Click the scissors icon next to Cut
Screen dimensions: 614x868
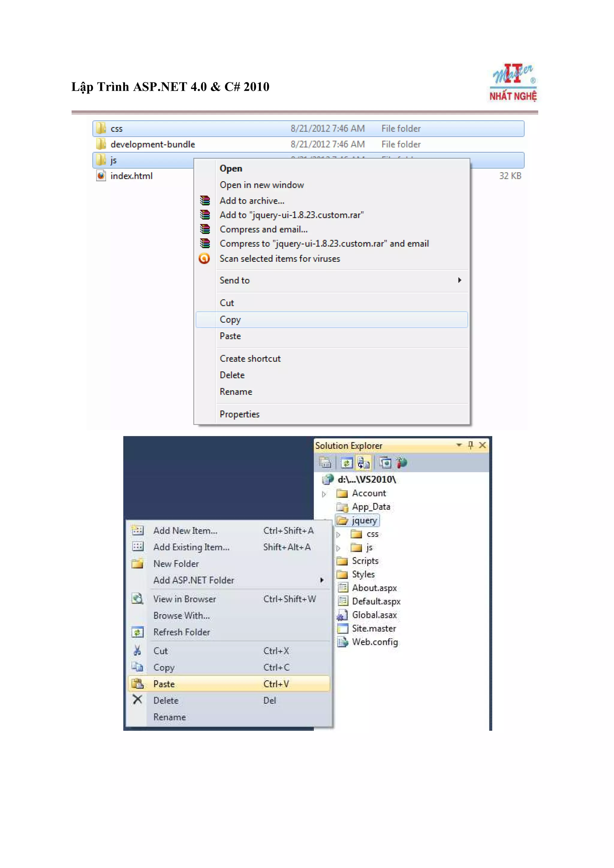137,651
